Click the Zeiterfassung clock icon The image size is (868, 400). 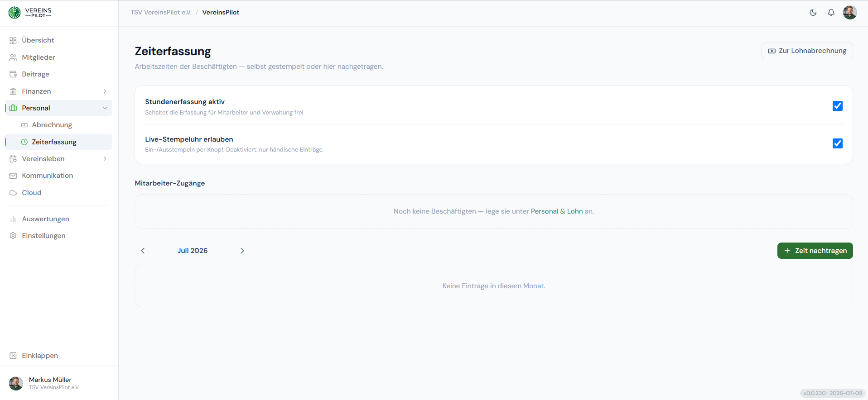(x=24, y=142)
